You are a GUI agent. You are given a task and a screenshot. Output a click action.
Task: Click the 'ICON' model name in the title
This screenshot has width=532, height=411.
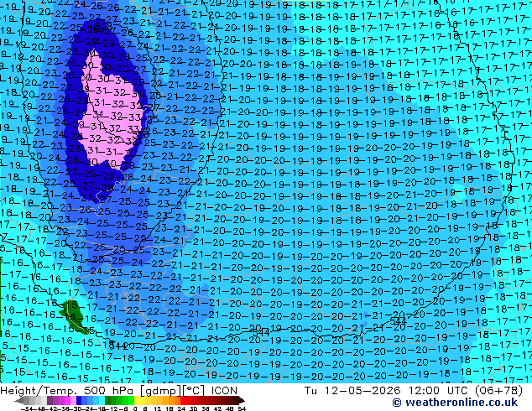[224, 391]
